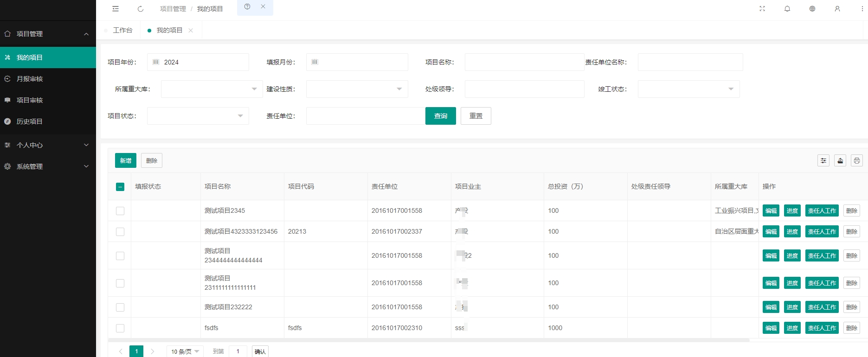Click 进度 for fsdfs row
Screen dimensions: 868x357
(x=792, y=328)
